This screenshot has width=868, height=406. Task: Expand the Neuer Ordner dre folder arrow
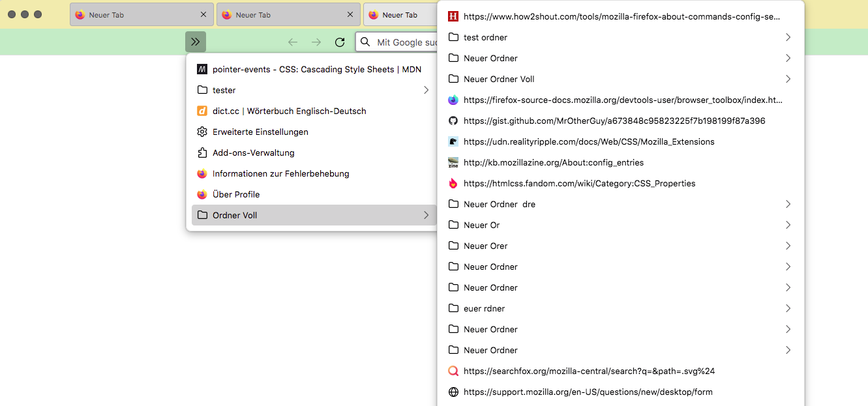pos(788,204)
